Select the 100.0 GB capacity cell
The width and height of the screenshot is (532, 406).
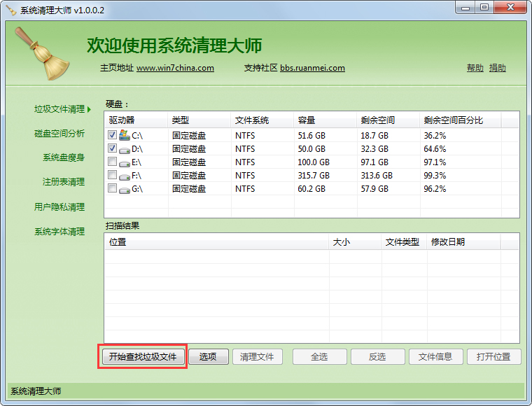(x=314, y=162)
